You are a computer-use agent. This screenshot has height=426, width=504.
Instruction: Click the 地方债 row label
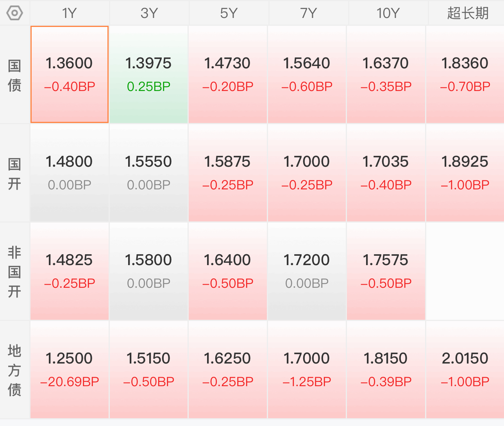pos(14,370)
